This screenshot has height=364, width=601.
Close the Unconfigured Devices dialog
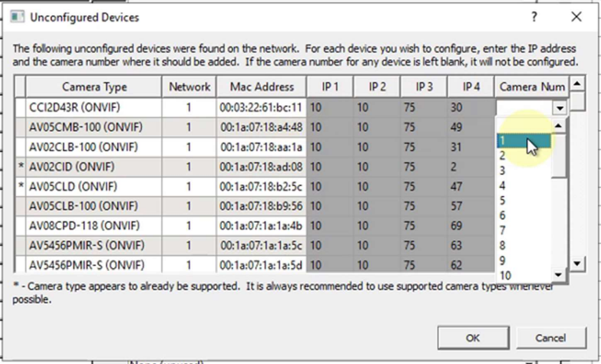[576, 17]
